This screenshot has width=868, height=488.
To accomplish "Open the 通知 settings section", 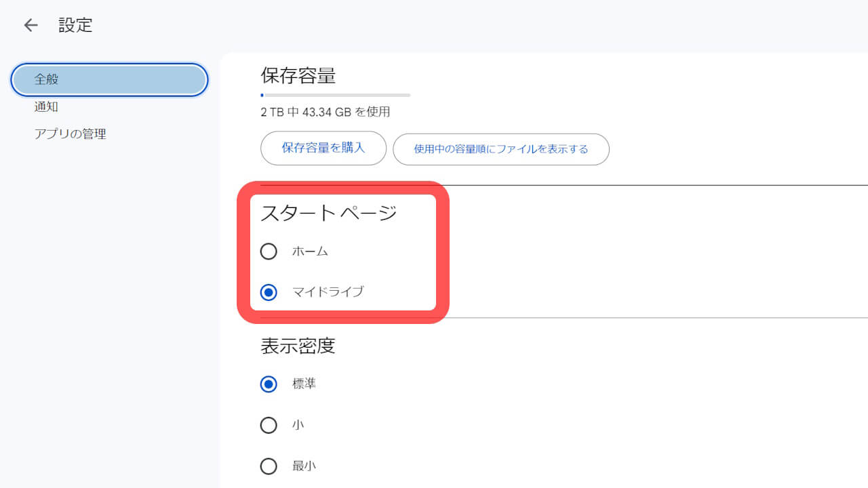I will point(46,106).
